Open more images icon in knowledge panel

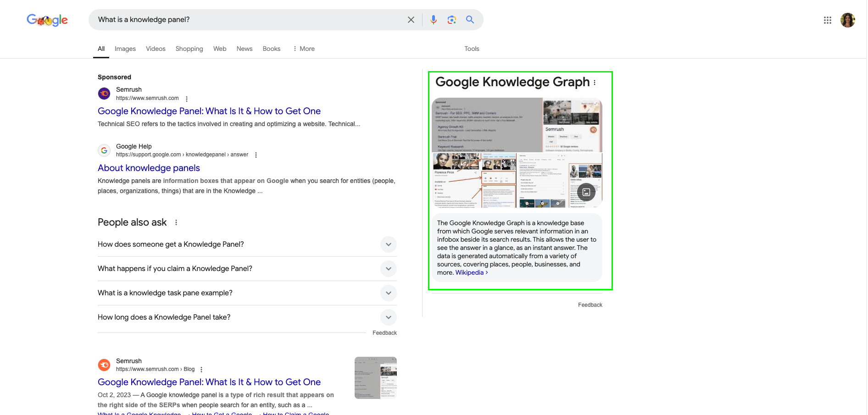point(586,192)
